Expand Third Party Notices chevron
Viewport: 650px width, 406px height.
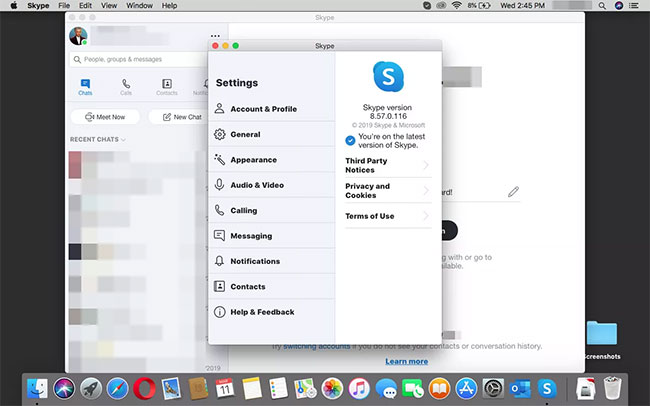coord(426,165)
